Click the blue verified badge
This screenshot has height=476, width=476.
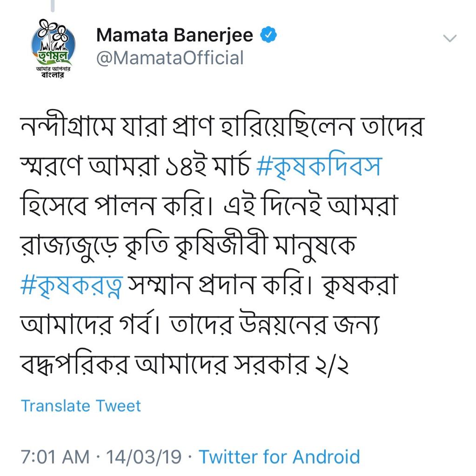tap(268, 34)
